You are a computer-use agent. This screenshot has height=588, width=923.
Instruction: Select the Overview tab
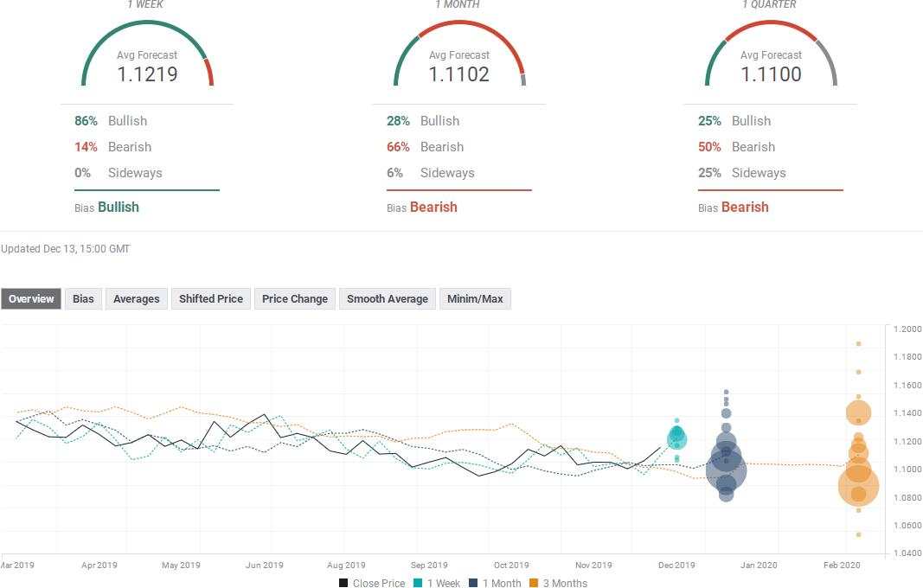pos(31,299)
